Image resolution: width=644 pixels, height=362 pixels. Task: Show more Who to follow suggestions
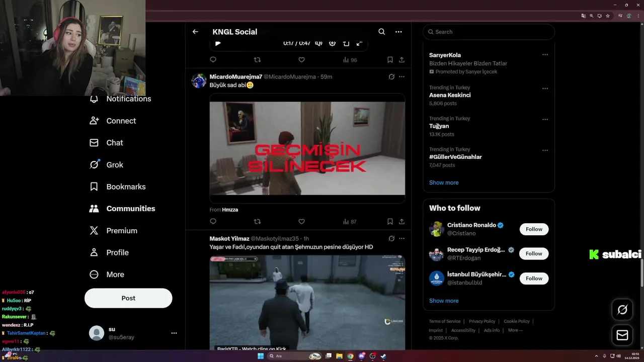[444, 301]
